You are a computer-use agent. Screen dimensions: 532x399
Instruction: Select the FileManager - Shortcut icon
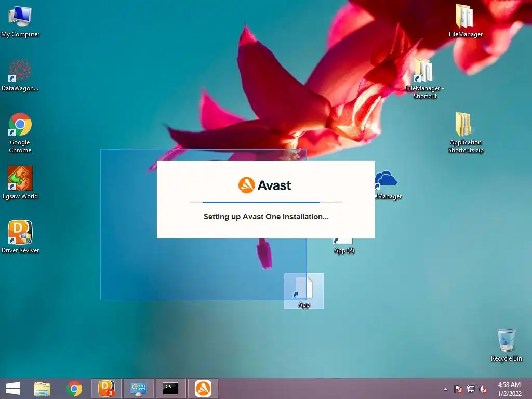coord(425,79)
